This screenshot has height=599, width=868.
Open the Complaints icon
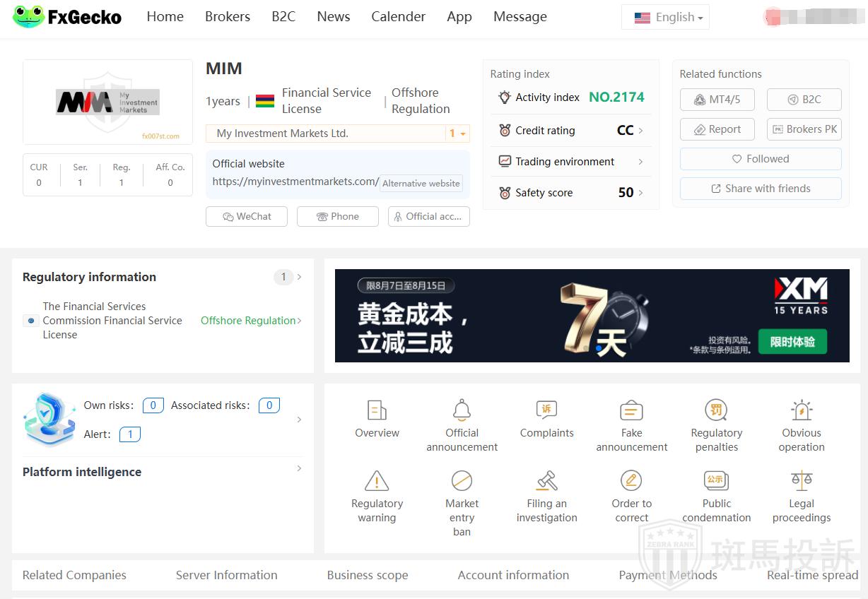click(546, 410)
